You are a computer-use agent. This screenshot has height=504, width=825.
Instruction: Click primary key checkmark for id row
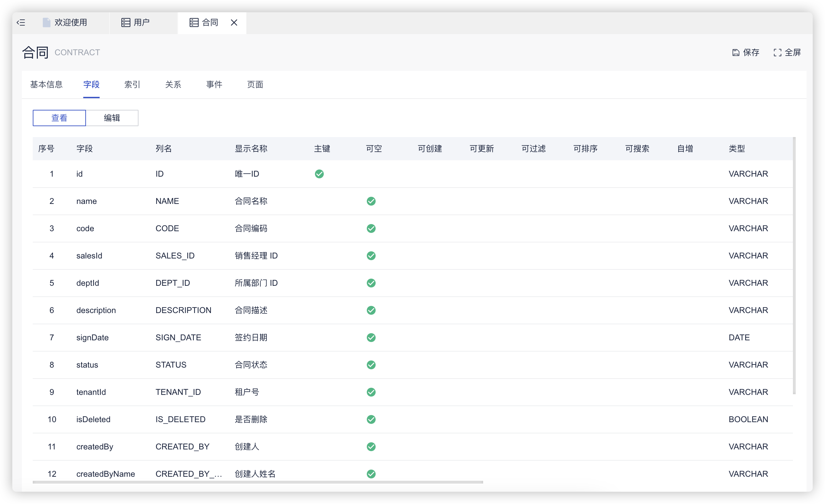coord(319,174)
